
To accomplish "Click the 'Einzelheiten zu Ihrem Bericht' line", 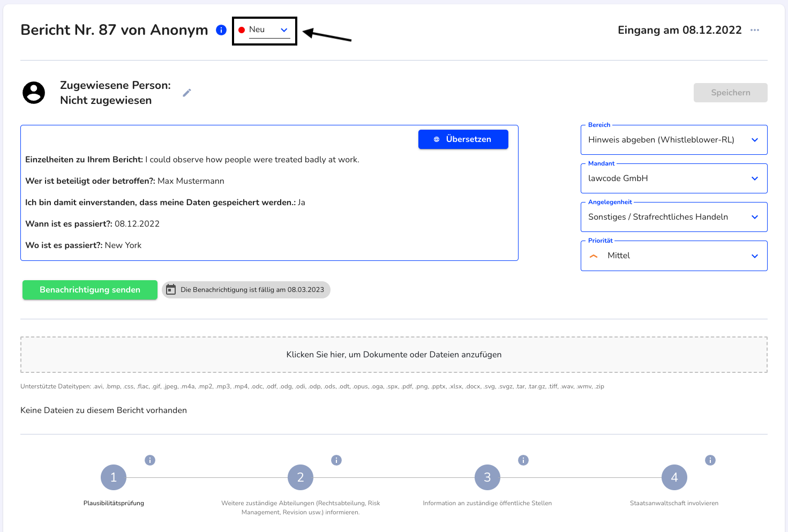I will 192,160.
